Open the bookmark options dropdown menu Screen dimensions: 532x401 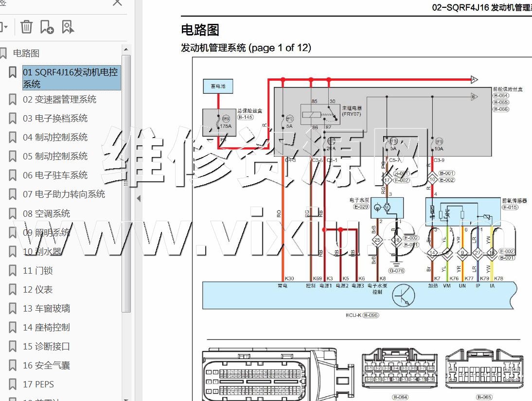[x=4, y=27]
